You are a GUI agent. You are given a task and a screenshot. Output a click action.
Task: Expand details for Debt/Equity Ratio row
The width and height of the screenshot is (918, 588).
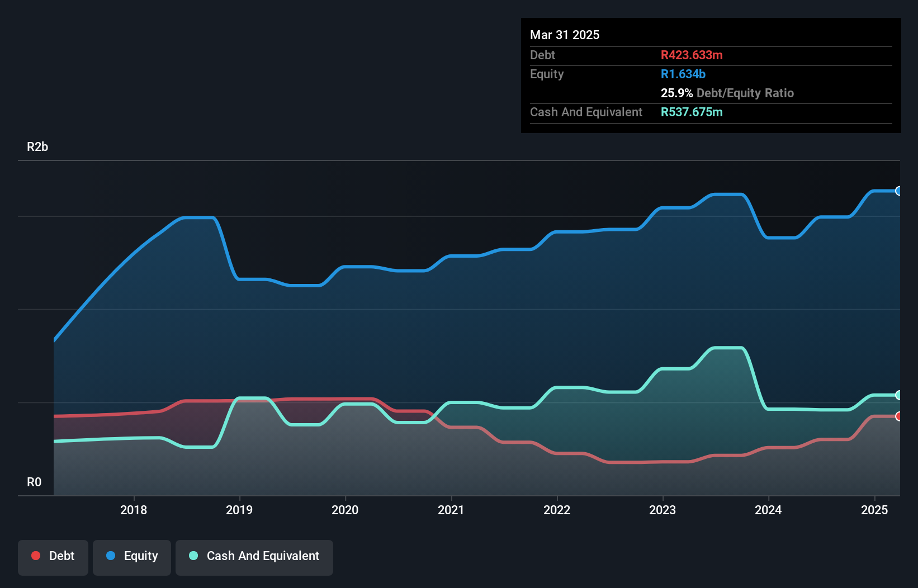pos(727,93)
